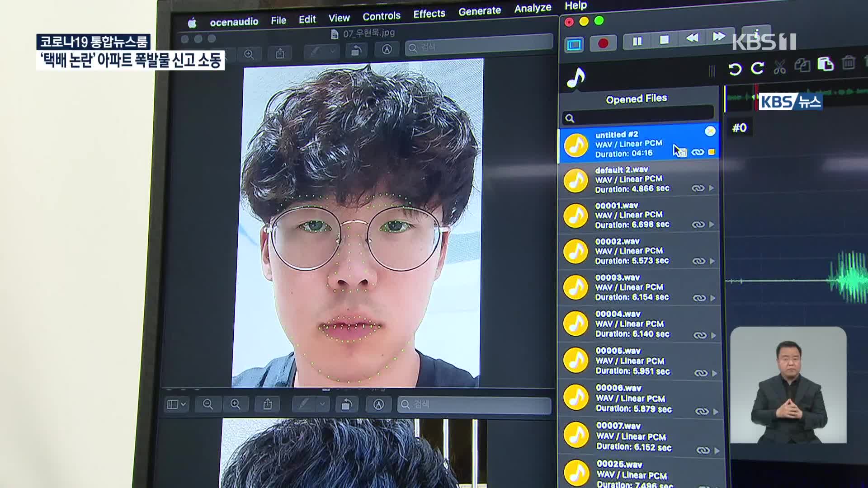Fast forward the audio
The height and width of the screenshot is (488, 868).
click(x=719, y=36)
